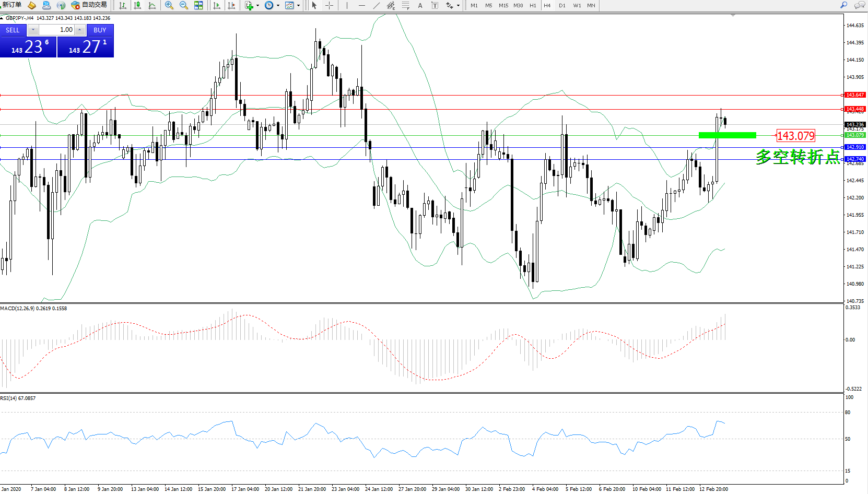Click the BUY one-click trading button

[x=100, y=30]
